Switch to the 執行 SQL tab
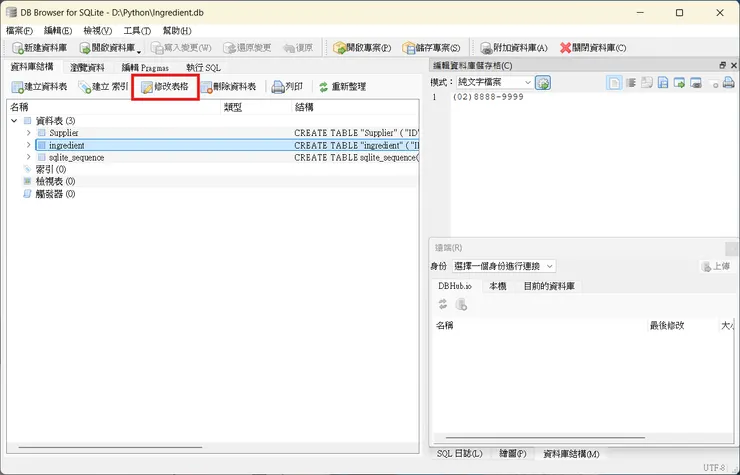The image size is (740, 475). tap(203, 68)
